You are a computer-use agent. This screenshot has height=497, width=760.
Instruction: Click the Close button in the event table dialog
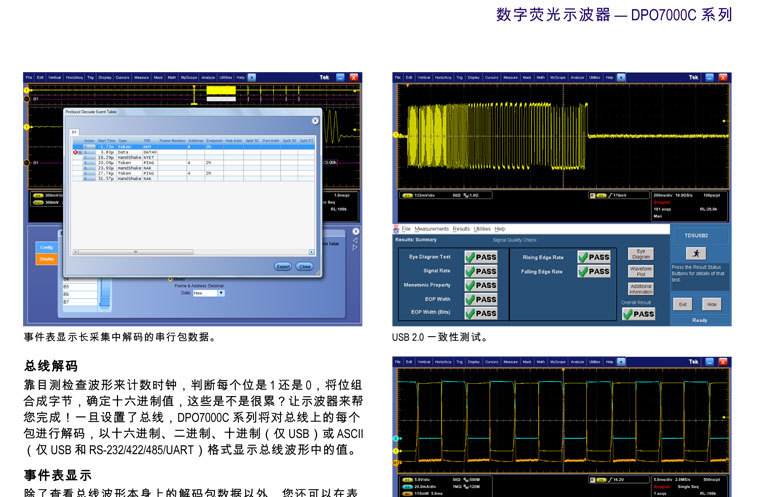click(x=305, y=266)
